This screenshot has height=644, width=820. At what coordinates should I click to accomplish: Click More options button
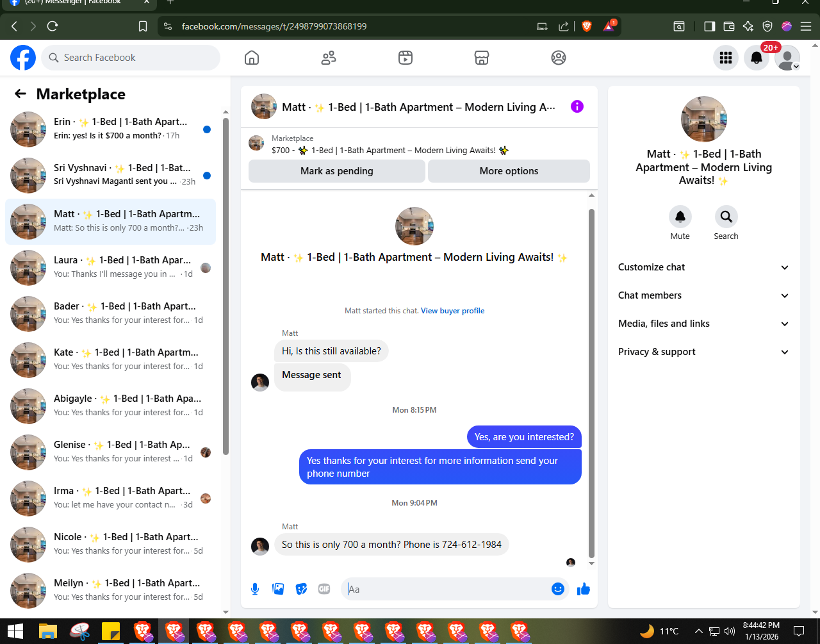509,171
